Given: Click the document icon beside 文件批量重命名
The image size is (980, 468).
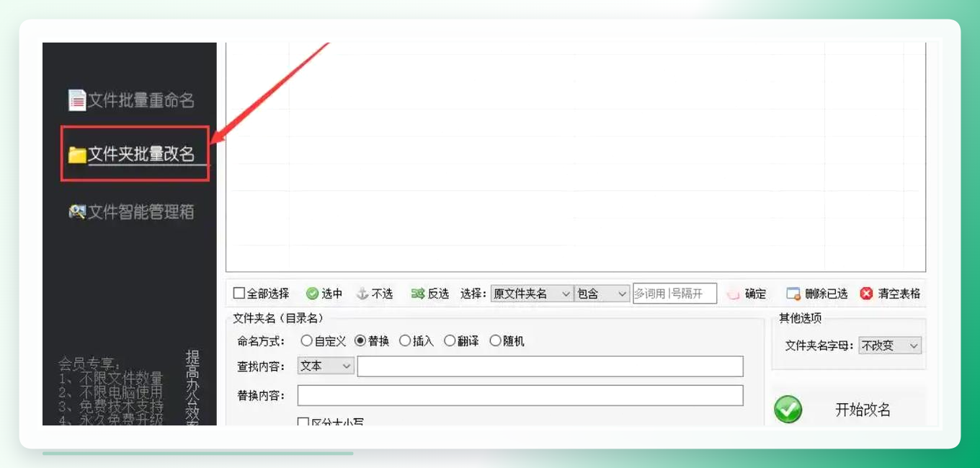Looking at the screenshot, I should (77, 100).
